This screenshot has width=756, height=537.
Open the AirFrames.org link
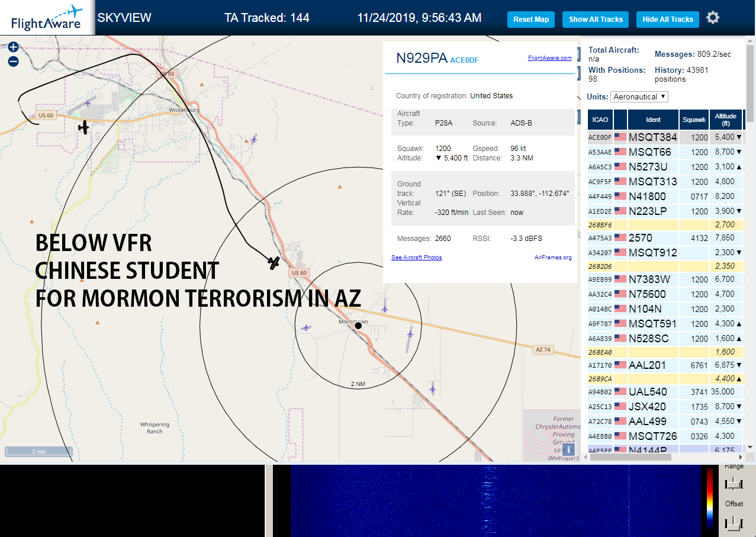click(553, 258)
